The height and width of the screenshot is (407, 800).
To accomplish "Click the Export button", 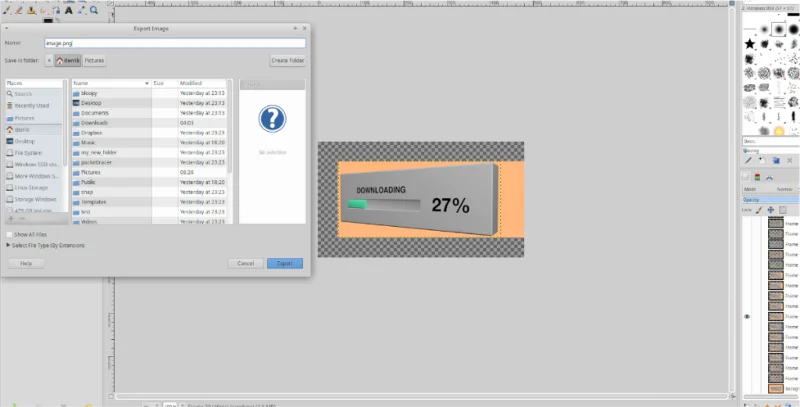I will click(x=285, y=264).
